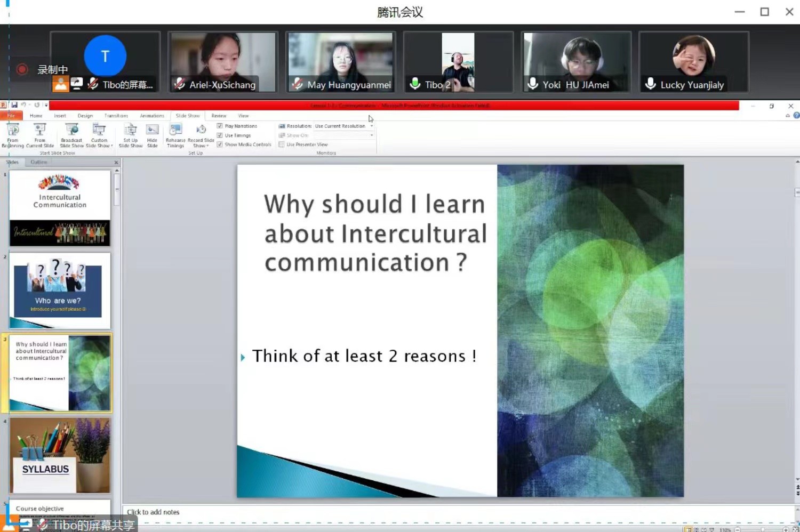Image resolution: width=800 pixels, height=532 pixels.
Task: Click the Lucky Yuanjialy video tile
Action: (694, 61)
